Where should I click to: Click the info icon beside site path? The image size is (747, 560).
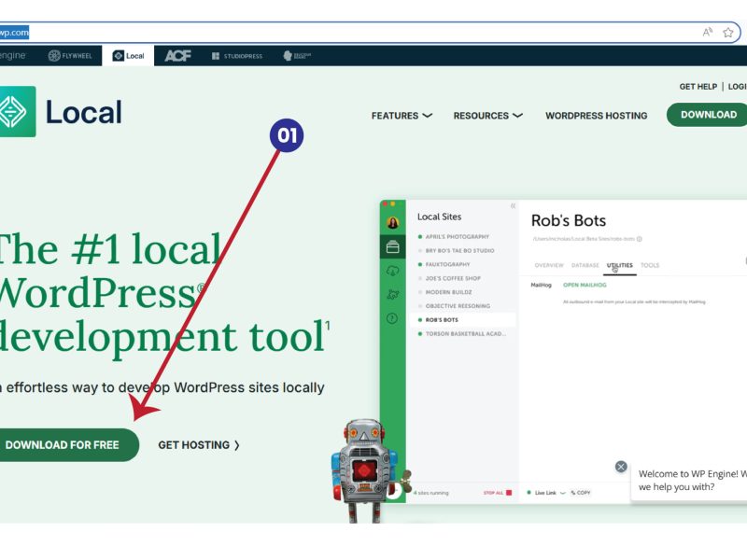pyautogui.click(x=640, y=239)
